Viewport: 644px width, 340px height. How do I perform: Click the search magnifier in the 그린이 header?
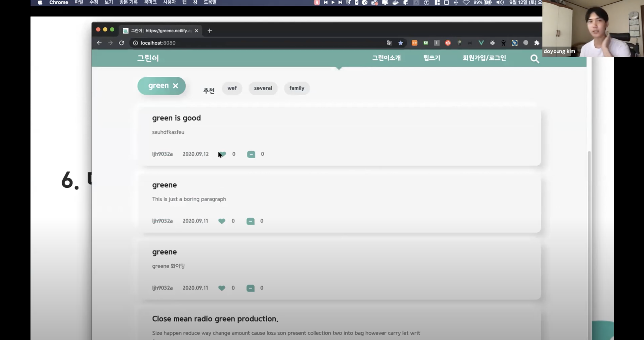pyautogui.click(x=535, y=59)
